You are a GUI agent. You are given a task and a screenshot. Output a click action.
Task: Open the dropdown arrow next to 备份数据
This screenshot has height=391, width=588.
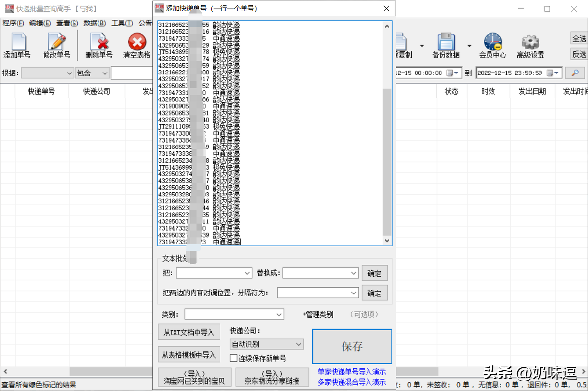click(469, 46)
